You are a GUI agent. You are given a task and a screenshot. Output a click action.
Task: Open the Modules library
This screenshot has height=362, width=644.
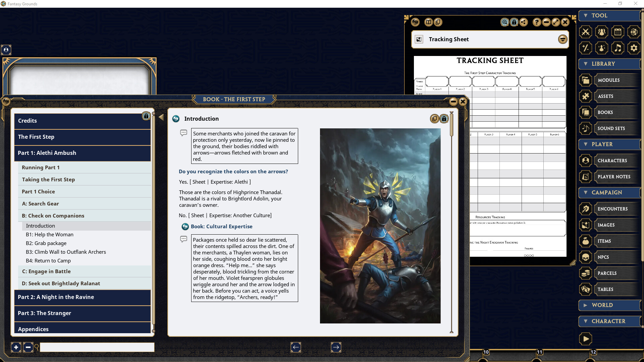tap(609, 80)
